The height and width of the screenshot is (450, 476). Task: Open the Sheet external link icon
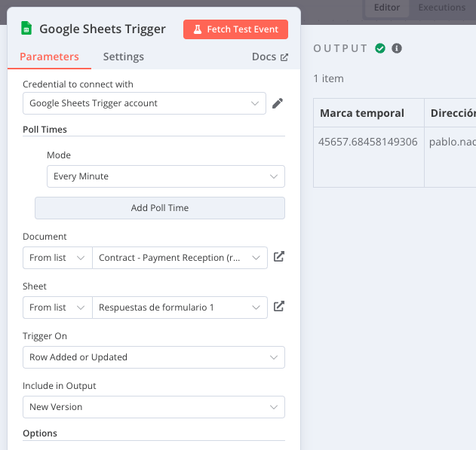click(x=278, y=306)
